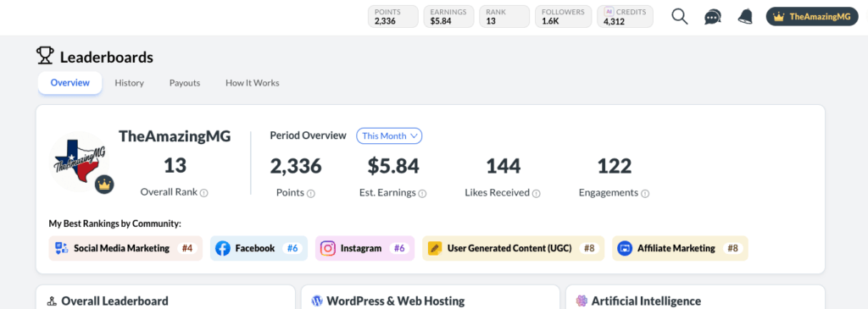The image size is (868, 309).
Task: Click the overall rank number 13
Action: (x=175, y=166)
